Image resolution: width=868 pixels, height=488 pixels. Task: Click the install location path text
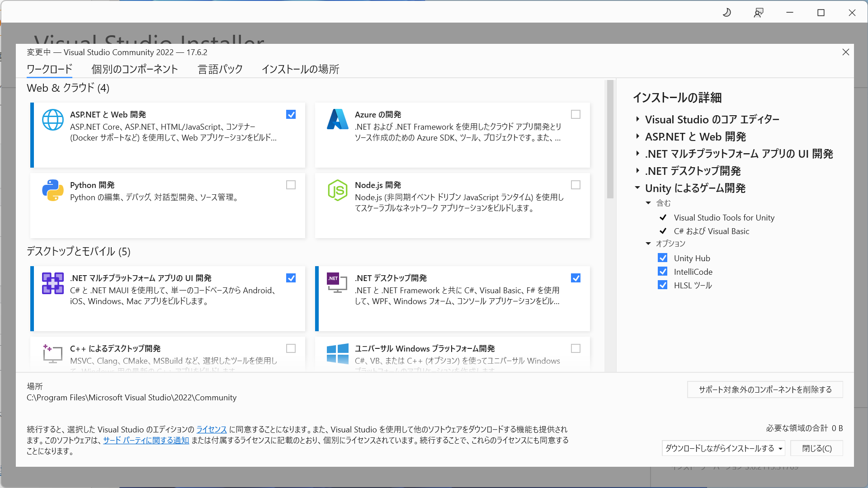pyautogui.click(x=132, y=397)
